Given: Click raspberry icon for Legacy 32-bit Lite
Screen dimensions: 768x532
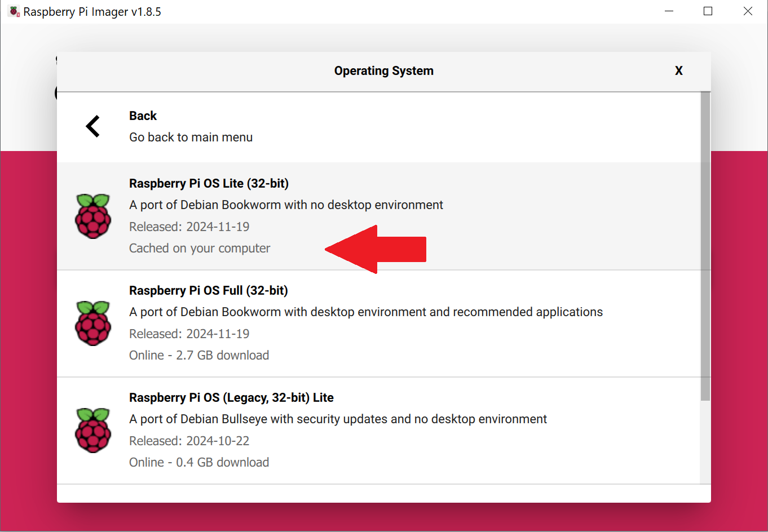Looking at the screenshot, I should (x=93, y=430).
